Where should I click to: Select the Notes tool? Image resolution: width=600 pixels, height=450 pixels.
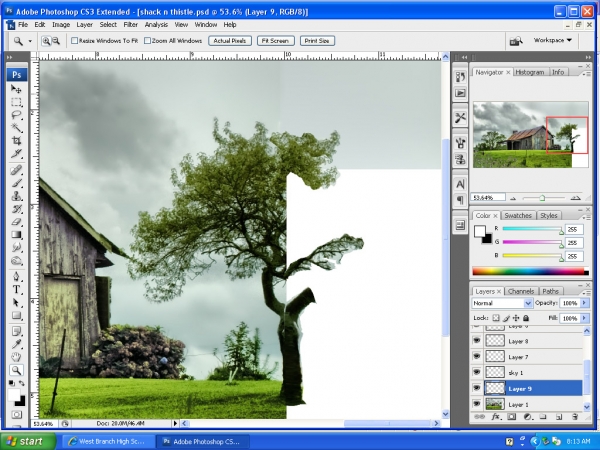[16, 331]
